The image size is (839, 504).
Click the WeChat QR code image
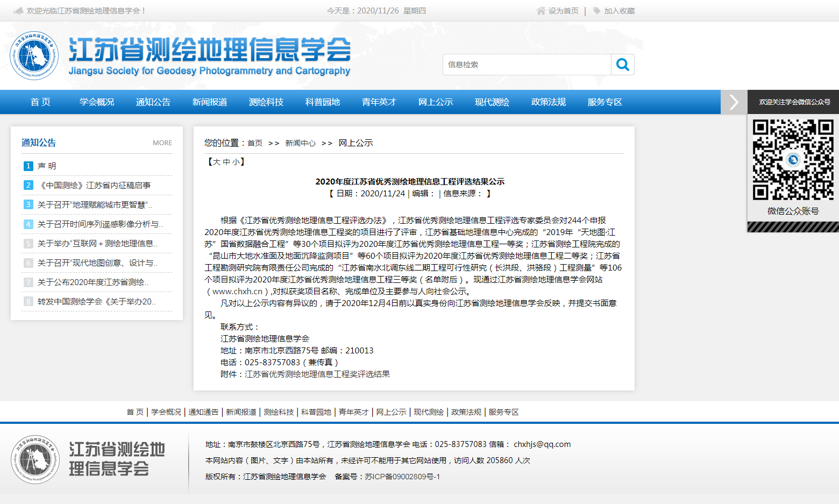tap(793, 160)
